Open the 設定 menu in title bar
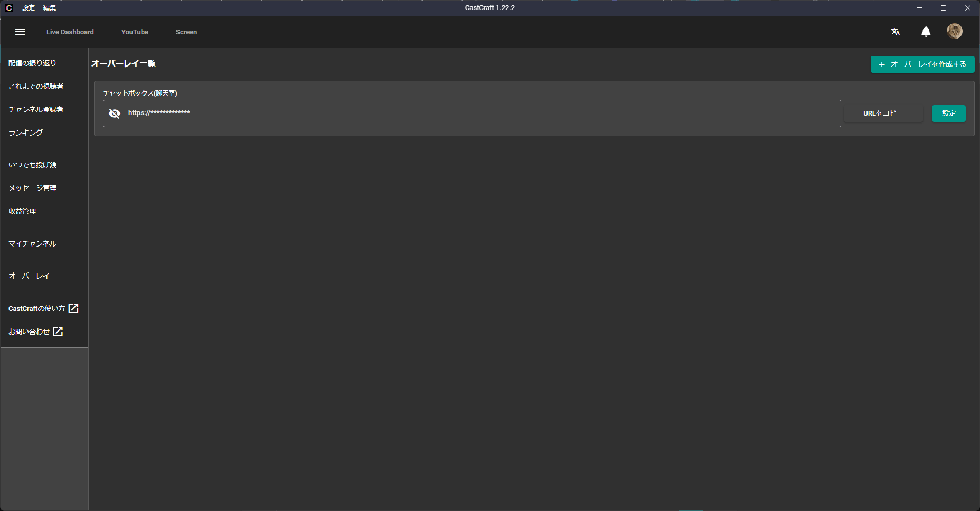 [x=29, y=8]
